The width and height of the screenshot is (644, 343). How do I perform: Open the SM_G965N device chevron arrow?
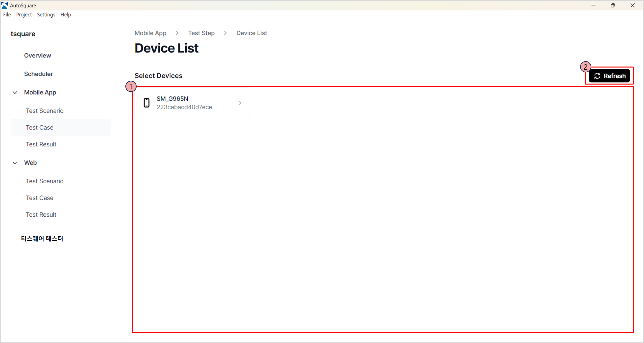pos(240,103)
